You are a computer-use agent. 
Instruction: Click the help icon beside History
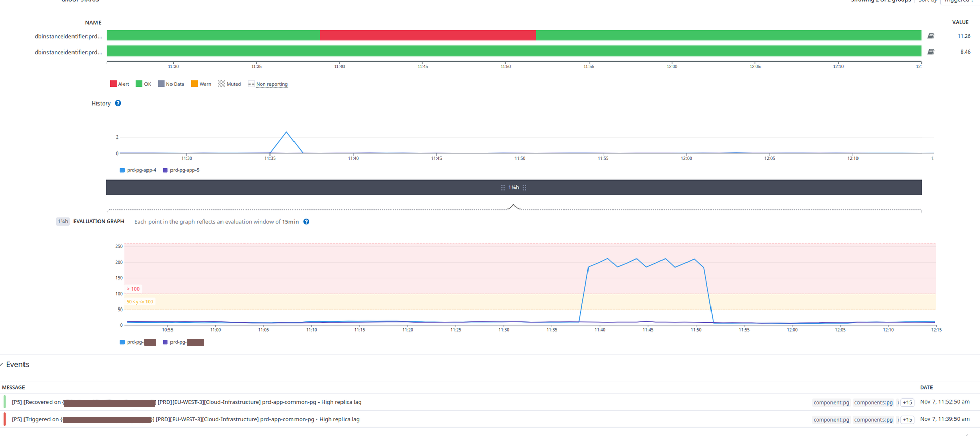(118, 103)
